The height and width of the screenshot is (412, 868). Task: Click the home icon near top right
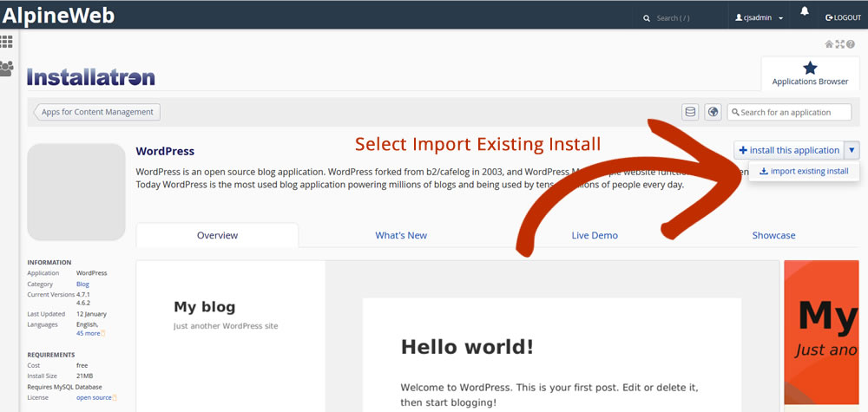(829, 44)
